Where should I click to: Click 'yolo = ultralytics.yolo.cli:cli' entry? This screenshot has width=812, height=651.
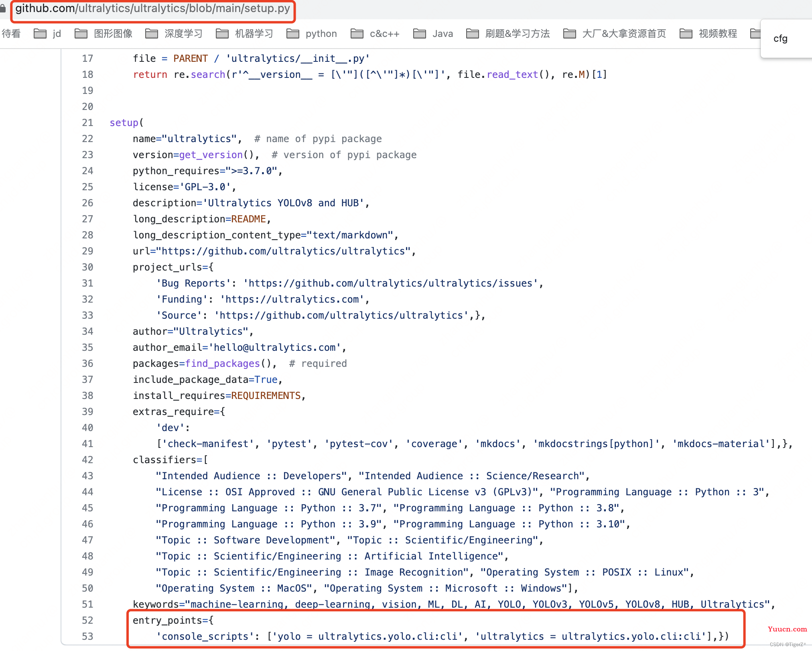pos(367,637)
